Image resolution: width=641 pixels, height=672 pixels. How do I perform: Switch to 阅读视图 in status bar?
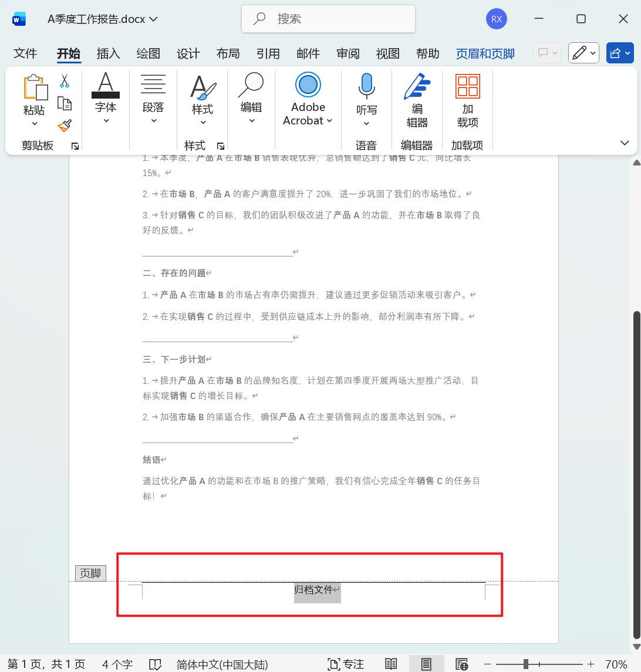point(391,664)
